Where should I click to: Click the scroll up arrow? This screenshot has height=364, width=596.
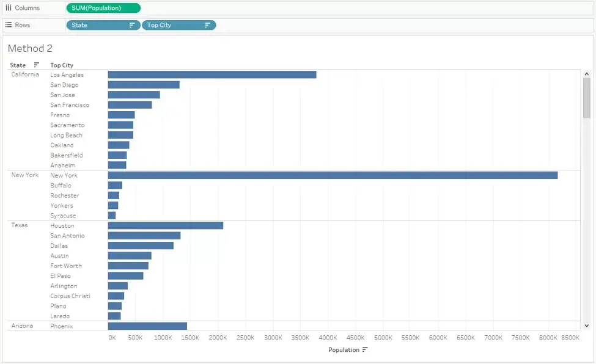click(x=586, y=74)
